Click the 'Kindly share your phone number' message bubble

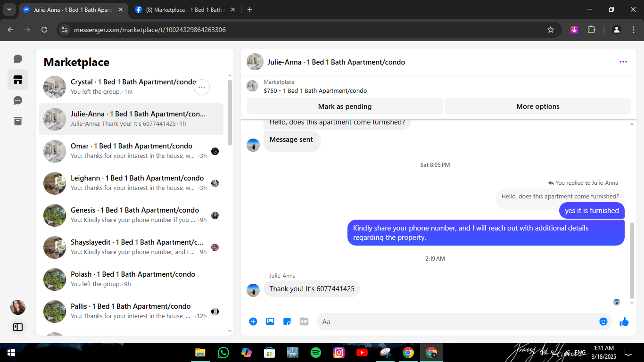(486, 233)
